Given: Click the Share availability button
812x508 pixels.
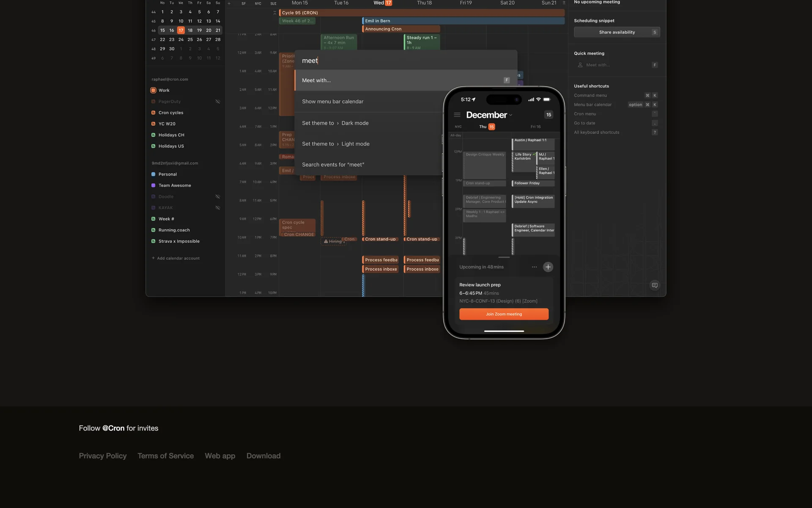Looking at the screenshot, I should 617,32.
